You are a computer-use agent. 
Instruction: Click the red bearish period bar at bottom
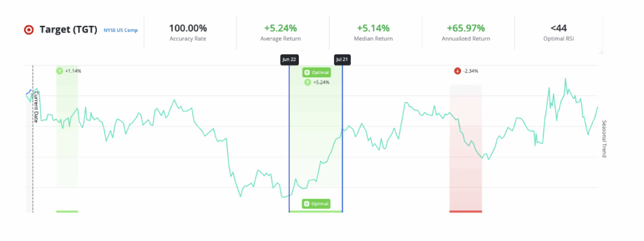coord(466,211)
